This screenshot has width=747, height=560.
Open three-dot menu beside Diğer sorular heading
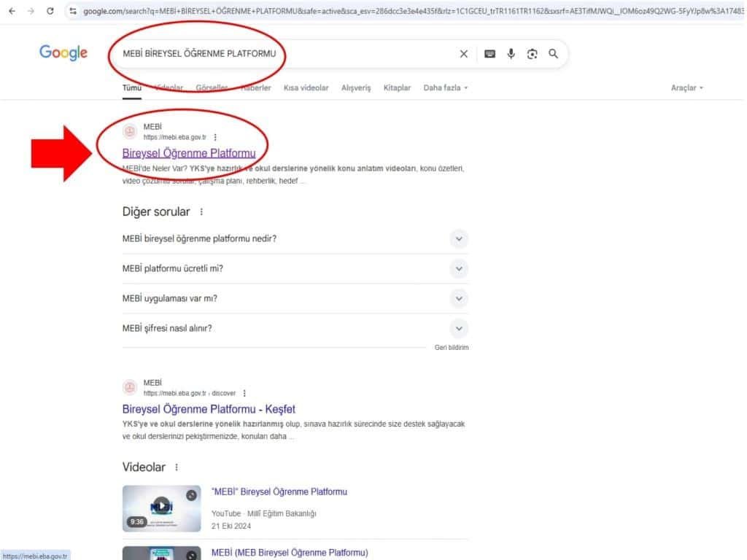(201, 212)
